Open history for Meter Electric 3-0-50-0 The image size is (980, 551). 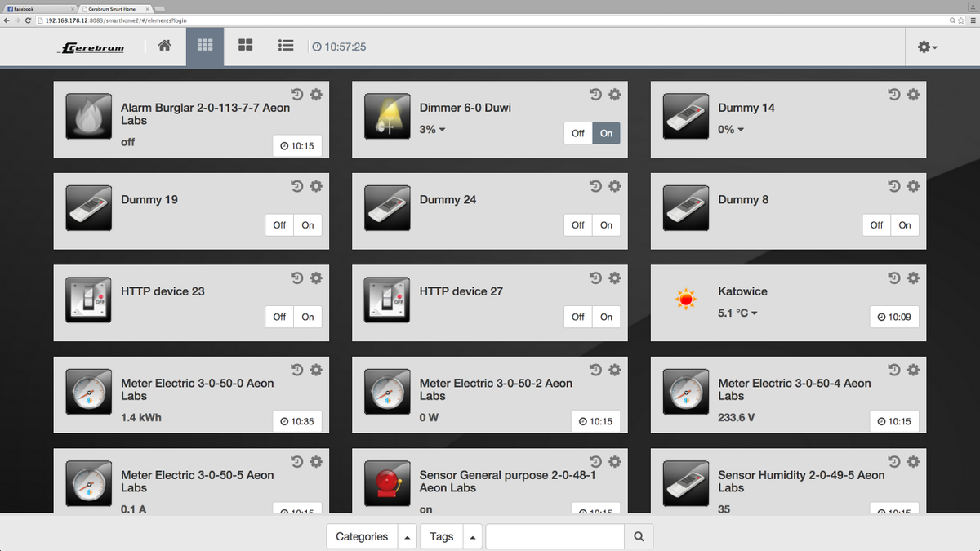[297, 370]
